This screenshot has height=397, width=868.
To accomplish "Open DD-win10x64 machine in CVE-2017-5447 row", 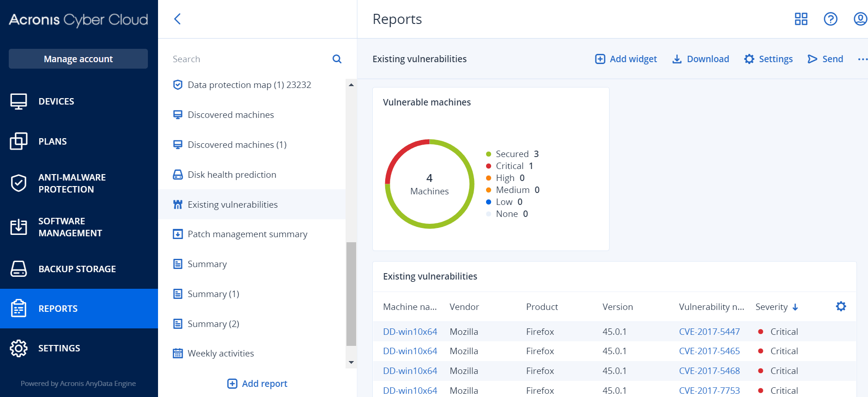I will point(410,332).
